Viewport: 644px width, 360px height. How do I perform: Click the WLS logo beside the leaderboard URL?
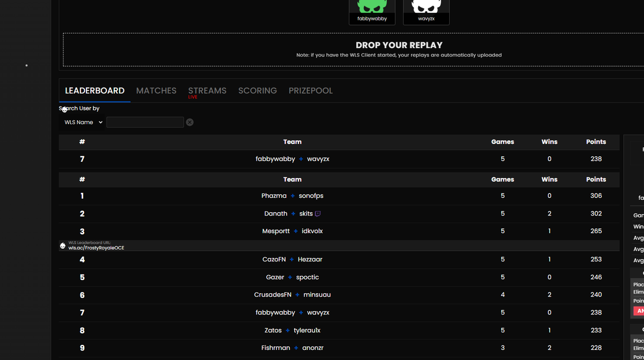click(63, 246)
